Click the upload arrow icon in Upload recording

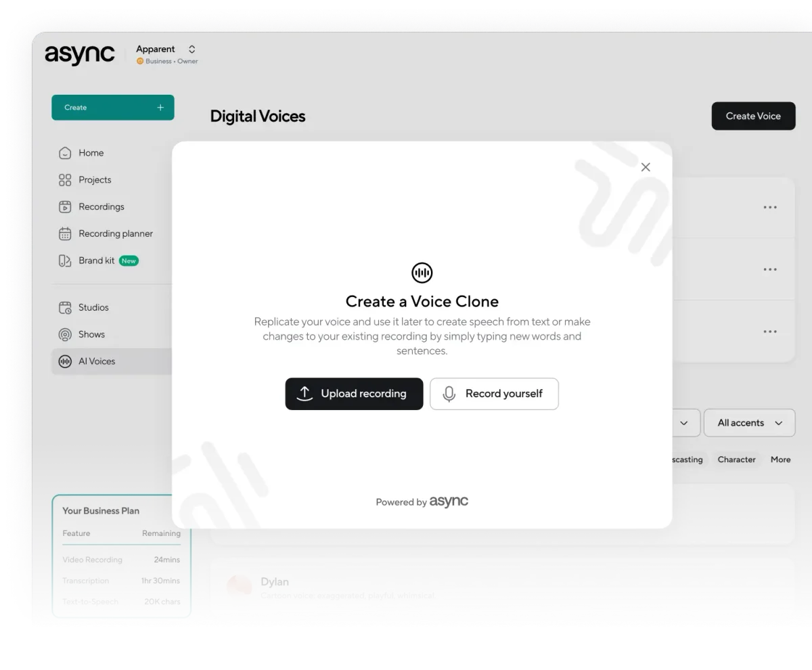pyautogui.click(x=304, y=393)
